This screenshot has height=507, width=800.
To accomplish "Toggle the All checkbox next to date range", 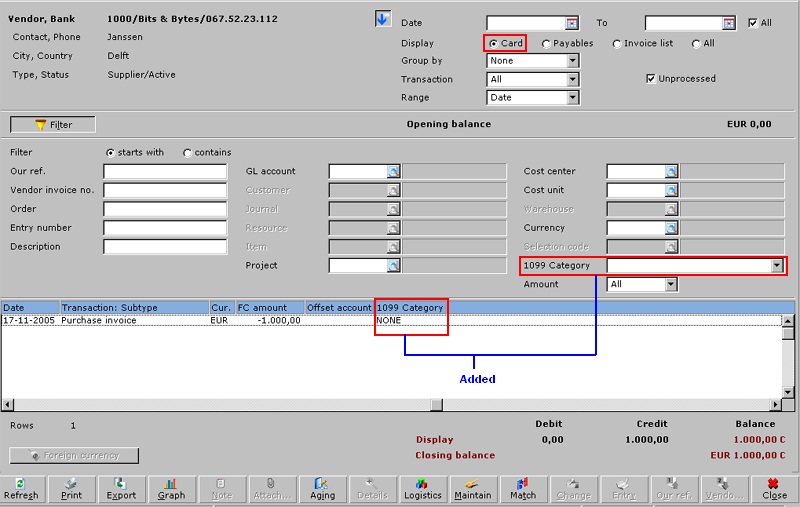I will pos(753,23).
